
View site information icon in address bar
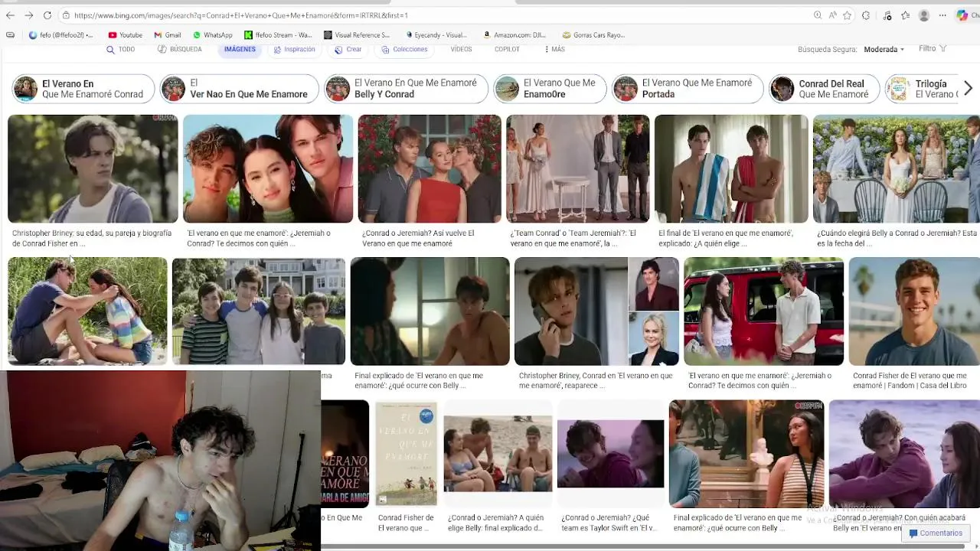tap(66, 15)
